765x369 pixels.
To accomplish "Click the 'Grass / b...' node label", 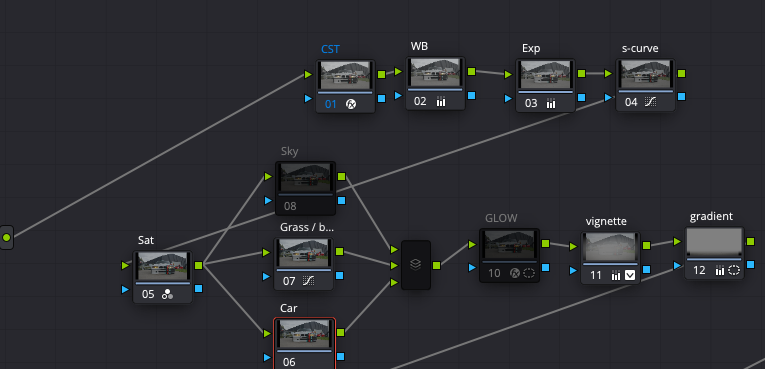I will pyautogui.click(x=307, y=227).
